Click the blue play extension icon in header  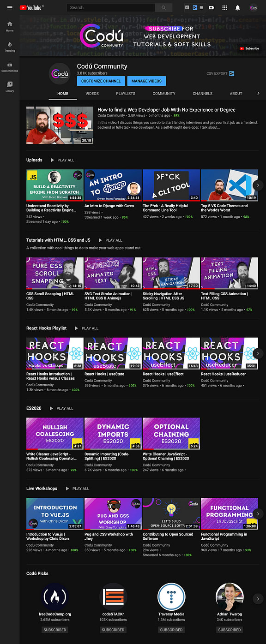pyautogui.click(x=195, y=7)
